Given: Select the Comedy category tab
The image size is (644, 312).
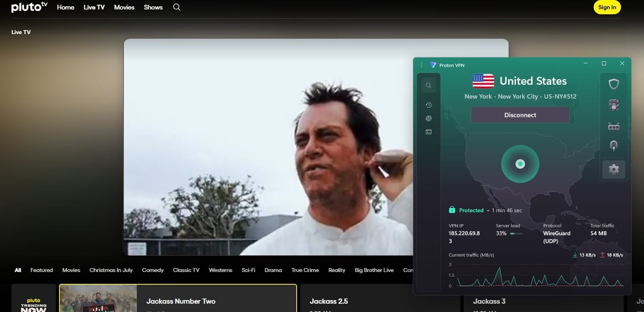Looking at the screenshot, I should tap(153, 270).
